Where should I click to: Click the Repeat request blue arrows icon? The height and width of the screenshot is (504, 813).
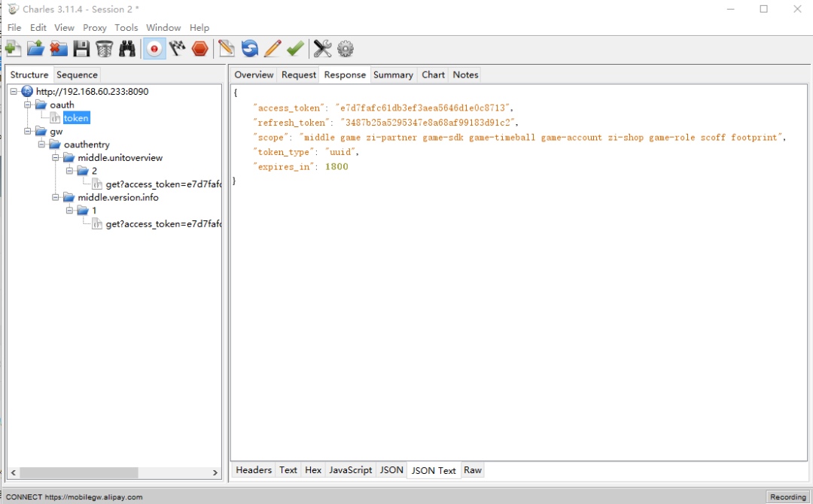pyautogui.click(x=249, y=49)
